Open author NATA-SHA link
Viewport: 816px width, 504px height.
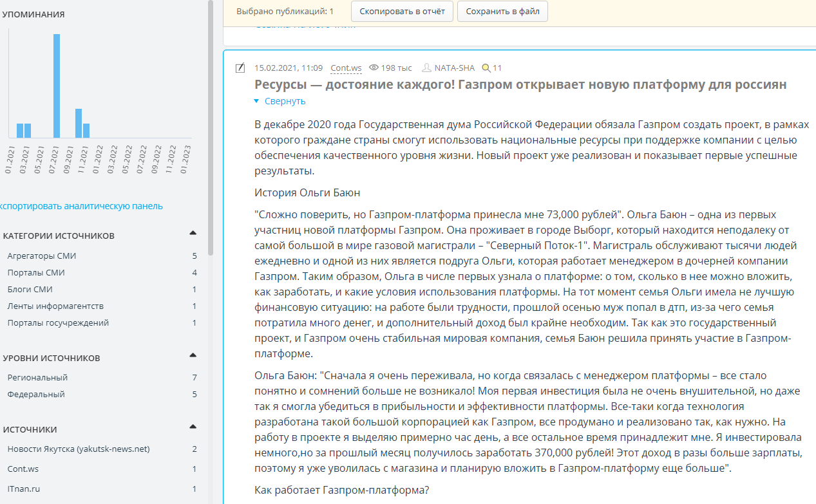click(455, 68)
